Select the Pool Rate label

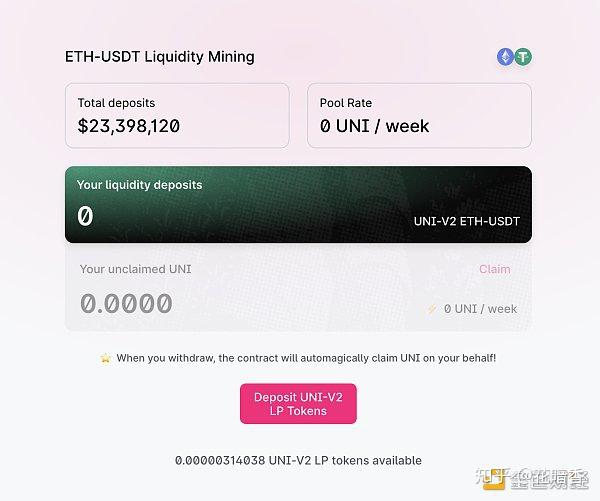pyautogui.click(x=346, y=103)
